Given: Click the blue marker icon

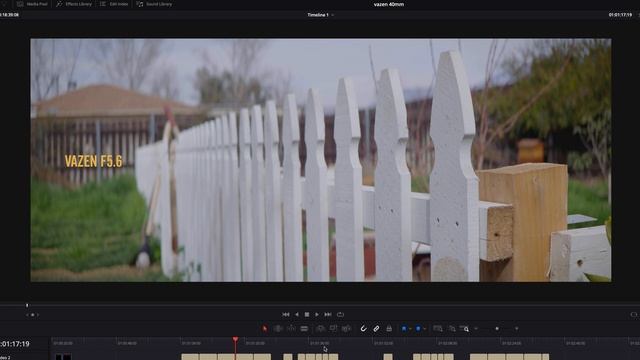Looking at the screenshot, I should click(x=418, y=329).
